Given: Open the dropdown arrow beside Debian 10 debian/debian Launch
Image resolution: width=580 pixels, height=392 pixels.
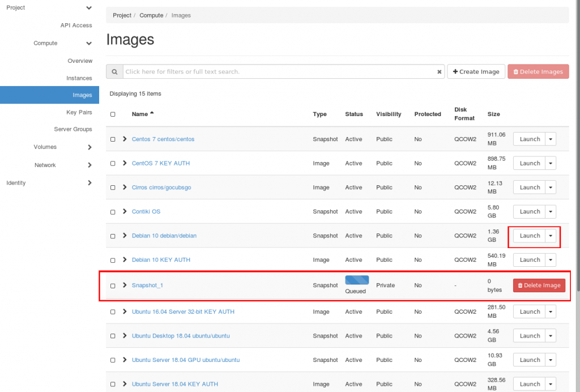Looking at the screenshot, I should click(x=551, y=236).
